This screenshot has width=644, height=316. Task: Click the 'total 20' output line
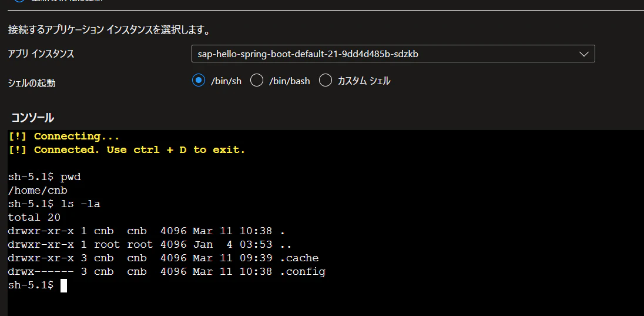click(x=34, y=217)
